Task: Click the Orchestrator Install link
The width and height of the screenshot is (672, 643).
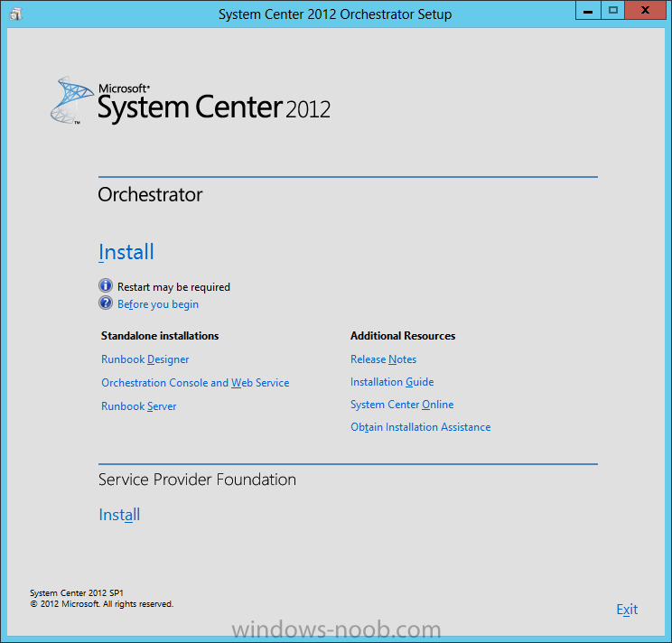Action: [x=126, y=252]
